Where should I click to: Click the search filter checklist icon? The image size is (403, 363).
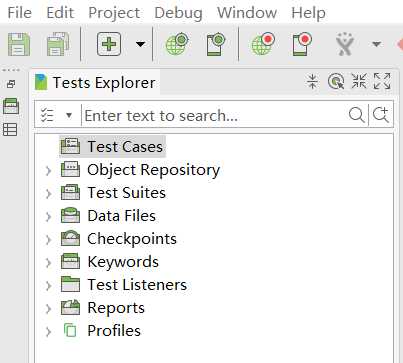click(x=47, y=115)
